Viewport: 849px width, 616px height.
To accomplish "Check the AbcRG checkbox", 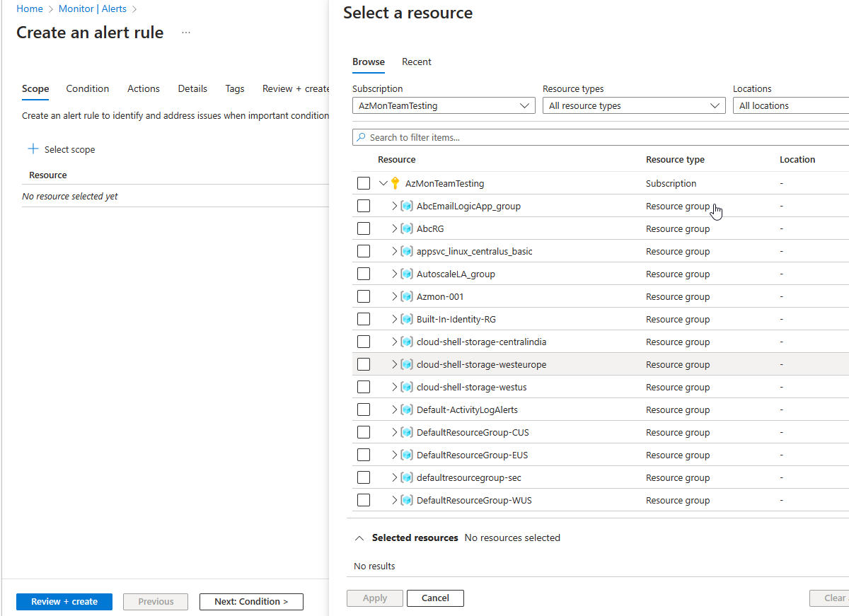I will pyautogui.click(x=364, y=228).
